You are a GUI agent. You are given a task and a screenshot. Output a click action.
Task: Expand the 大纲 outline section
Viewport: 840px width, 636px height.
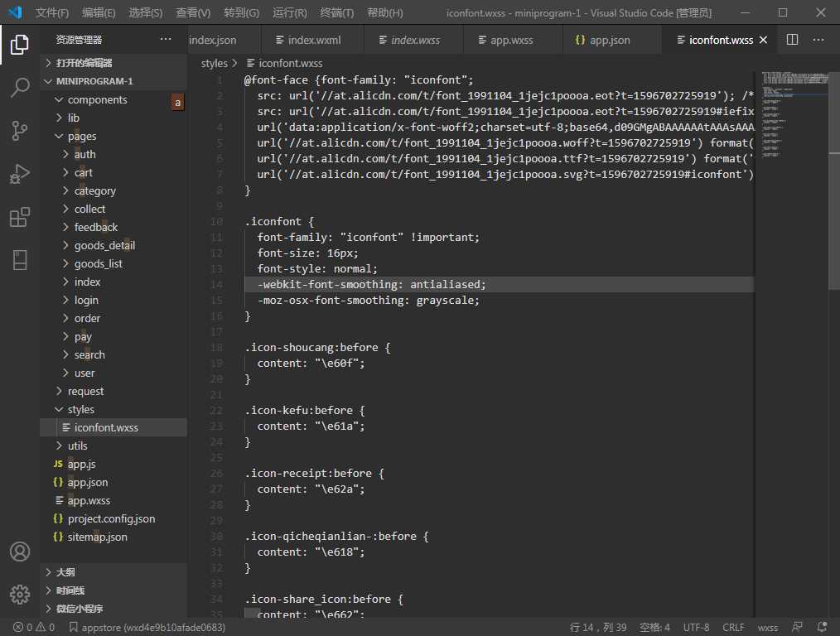[x=113, y=572]
